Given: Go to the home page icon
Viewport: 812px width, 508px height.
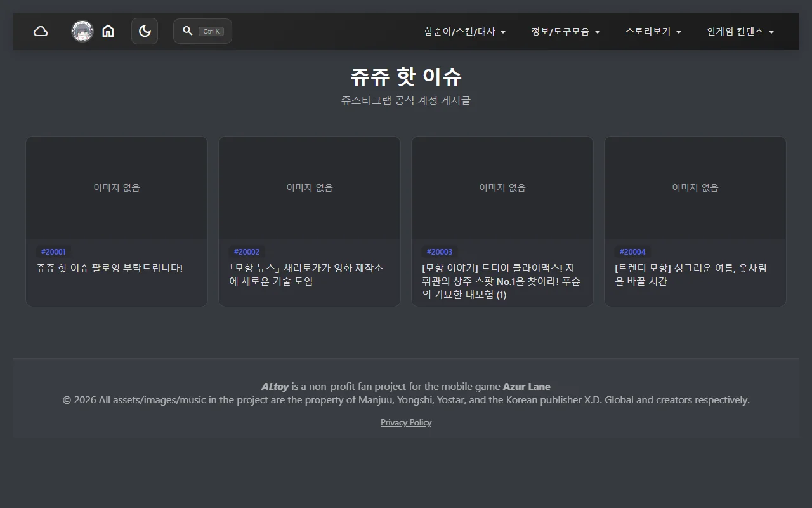Looking at the screenshot, I should pyautogui.click(x=108, y=31).
